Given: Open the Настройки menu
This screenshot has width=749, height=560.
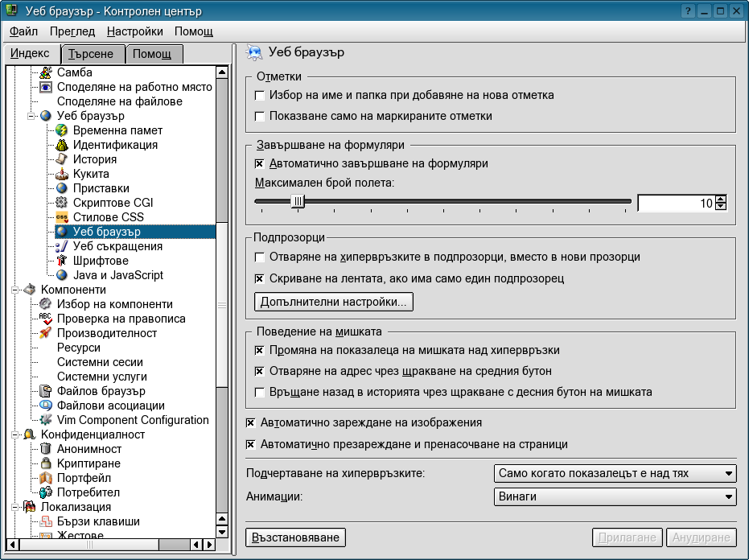Looking at the screenshot, I should pyautogui.click(x=134, y=31).
